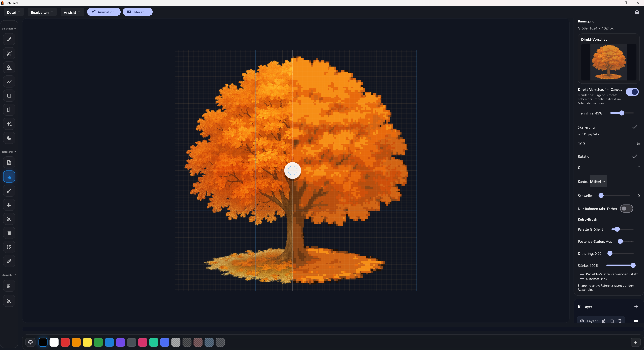Open the Ansicht menu
644x350 pixels.
(x=72, y=12)
